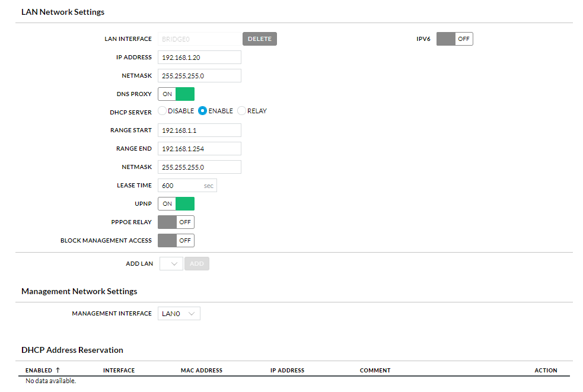
Task: Expand the Management Interface LAN0 dropdown
Action: [179, 314]
